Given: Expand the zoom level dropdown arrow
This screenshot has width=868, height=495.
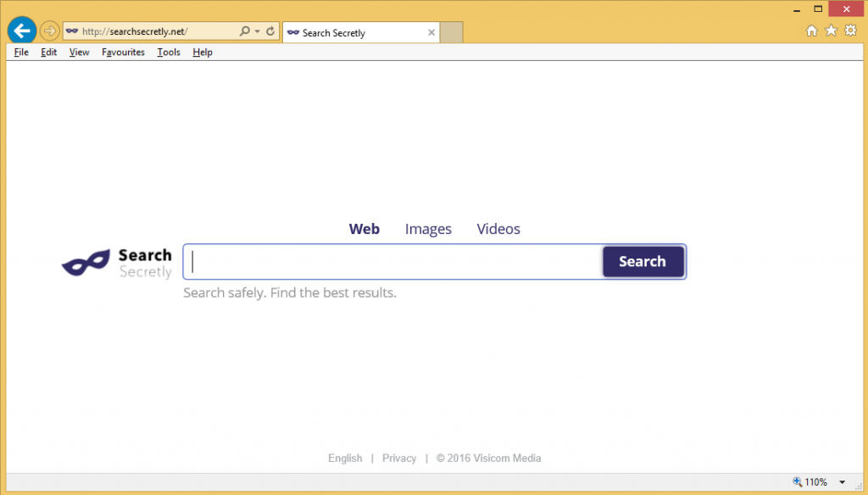Looking at the screenshot, I should tap(842, 482).
